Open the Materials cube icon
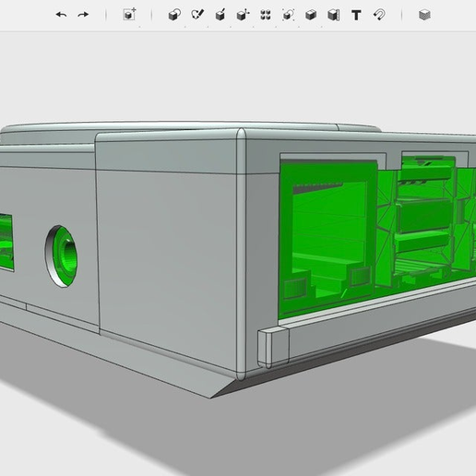Viewport: 476px width, 476px height. pyautogui.click(x=424, y=15)
